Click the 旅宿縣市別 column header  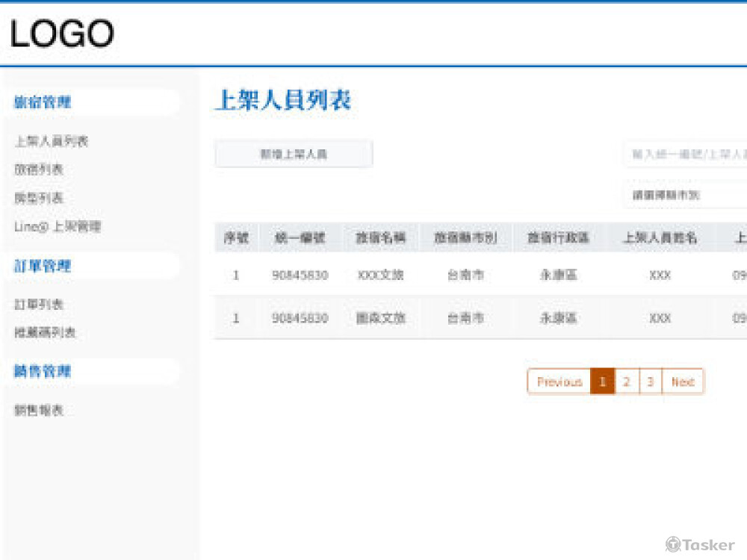tap(465, 237)
